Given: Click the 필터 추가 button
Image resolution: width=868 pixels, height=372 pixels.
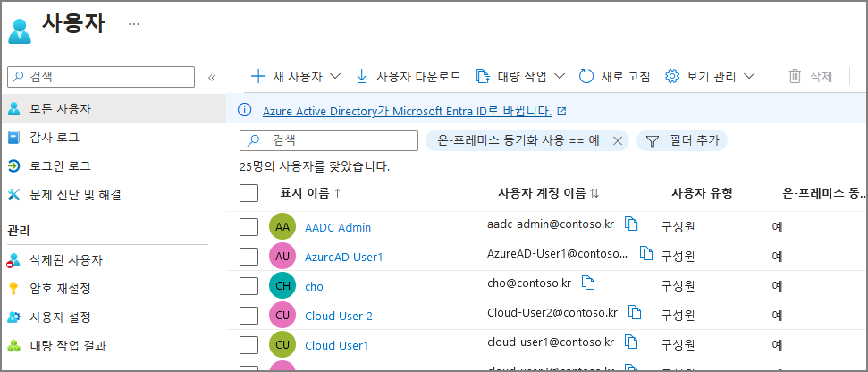Looking at the screenshot, I should (x=682, y=140).
